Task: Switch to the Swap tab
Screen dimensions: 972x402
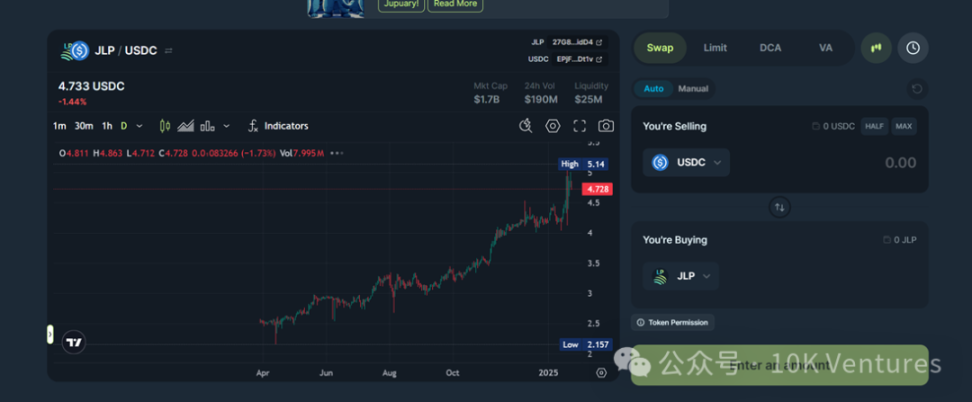Action: [x=660, y=48]
